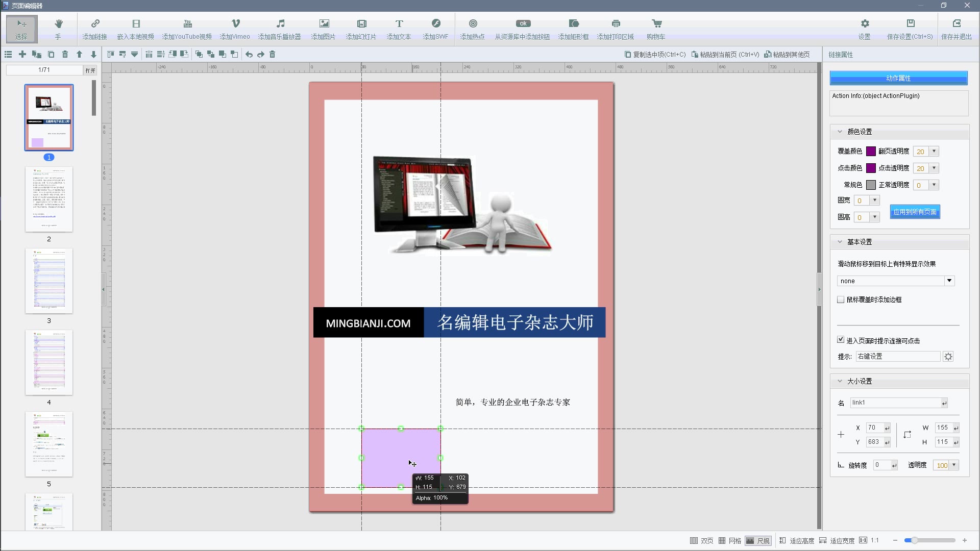Click the overlay color (覆盖颜色) purple swatch
Screen dimensions: 980x551
pyautogui.click(x=871, y=152)
